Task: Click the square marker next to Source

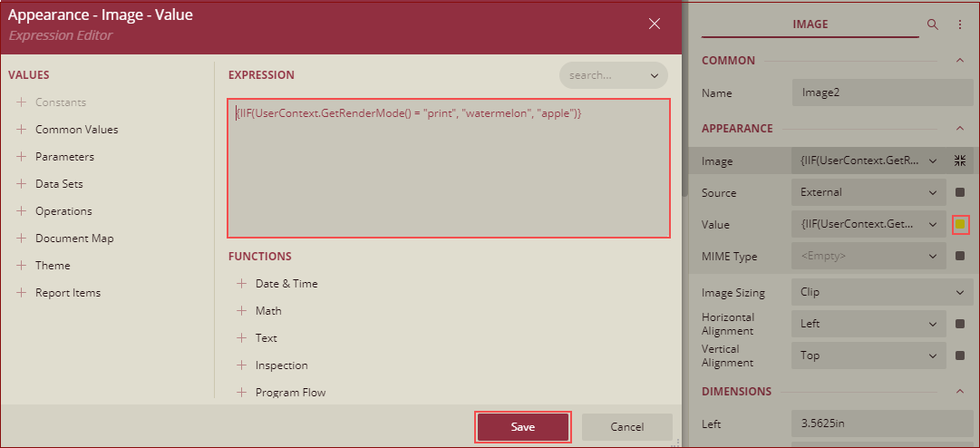Action: click(x=960, y=192)
